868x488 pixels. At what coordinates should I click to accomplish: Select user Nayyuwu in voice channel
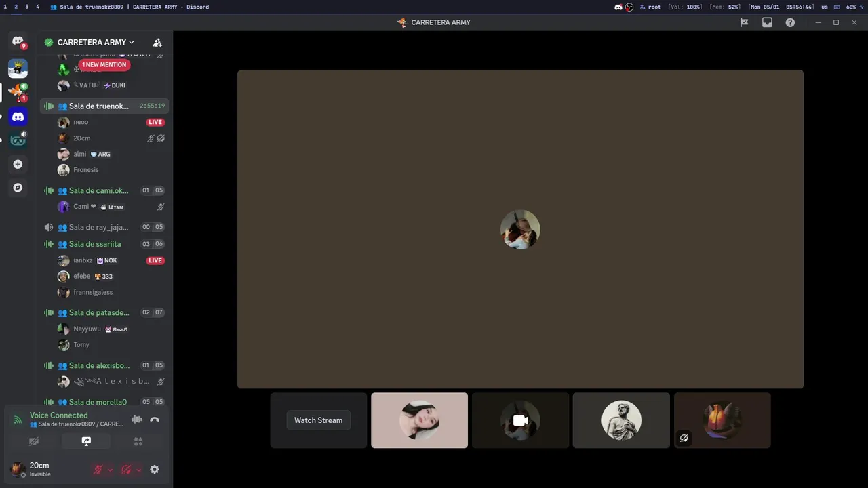coord(111,329)
